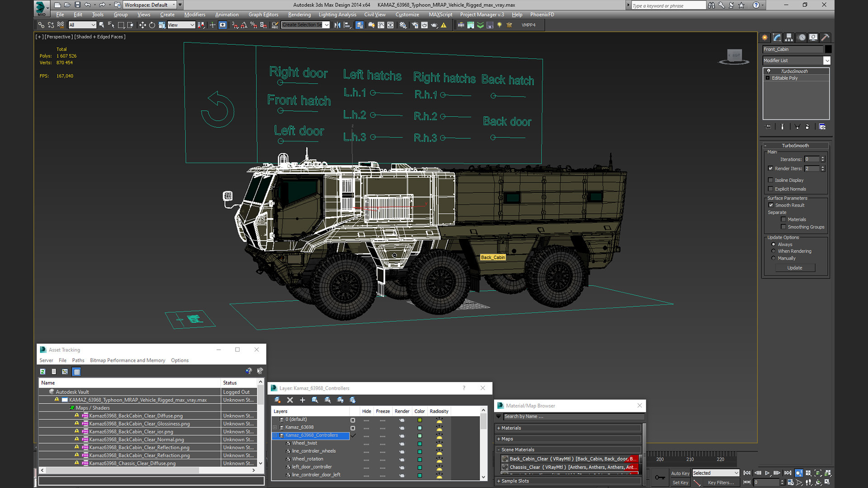Click Asset Tracking table view icon
This screenshot has height=488, width=868.
pyautogui.click(x=76, y=371)
